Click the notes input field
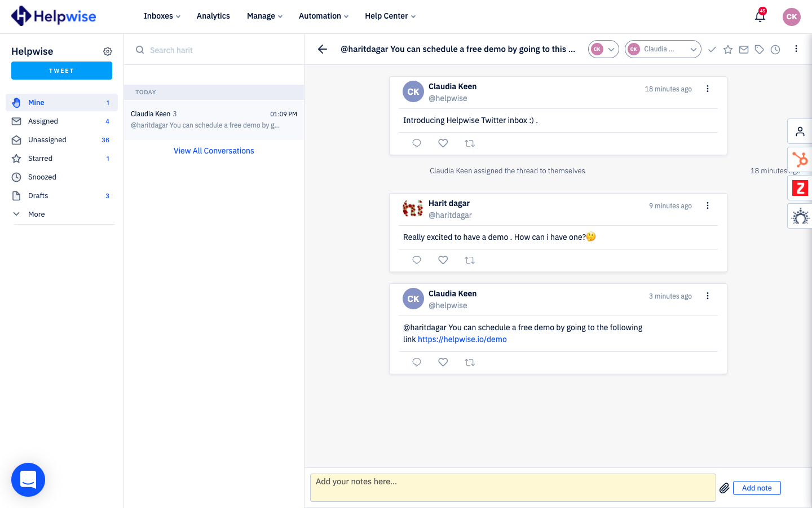 pyautogui.click(x=513, y=487)
